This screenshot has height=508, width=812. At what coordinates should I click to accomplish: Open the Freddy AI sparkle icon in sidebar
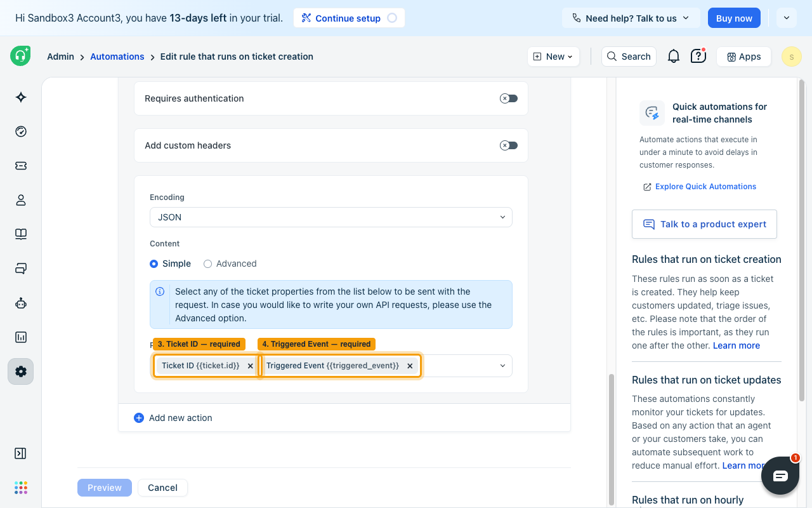pos(20,97)
